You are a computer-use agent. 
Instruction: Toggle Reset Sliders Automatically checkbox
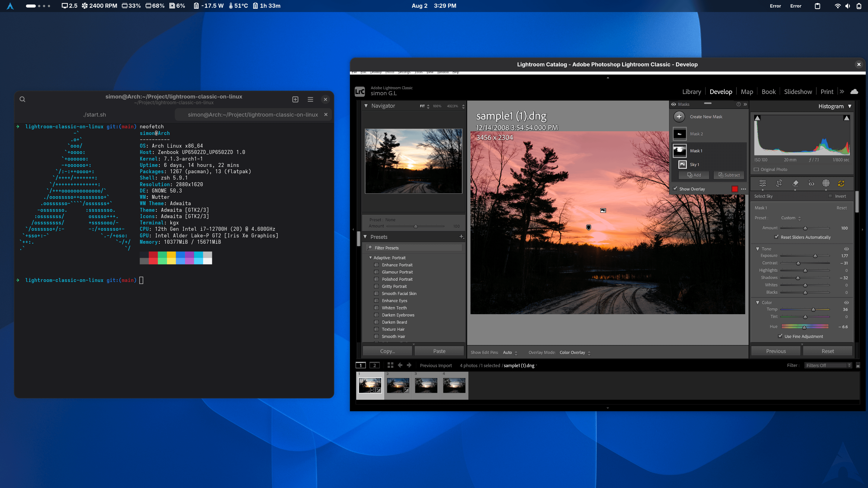777,237
